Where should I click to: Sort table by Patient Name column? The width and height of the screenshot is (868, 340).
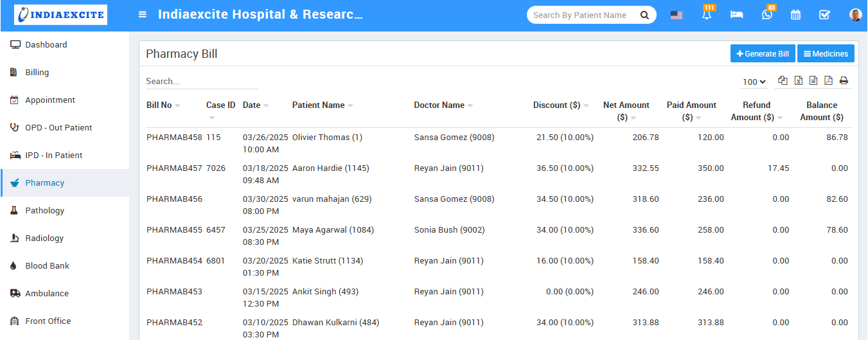(319, 105)
